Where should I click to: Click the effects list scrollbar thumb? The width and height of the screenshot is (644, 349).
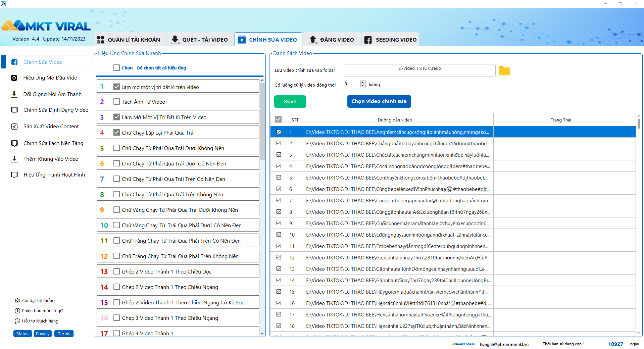pos(262,121)
